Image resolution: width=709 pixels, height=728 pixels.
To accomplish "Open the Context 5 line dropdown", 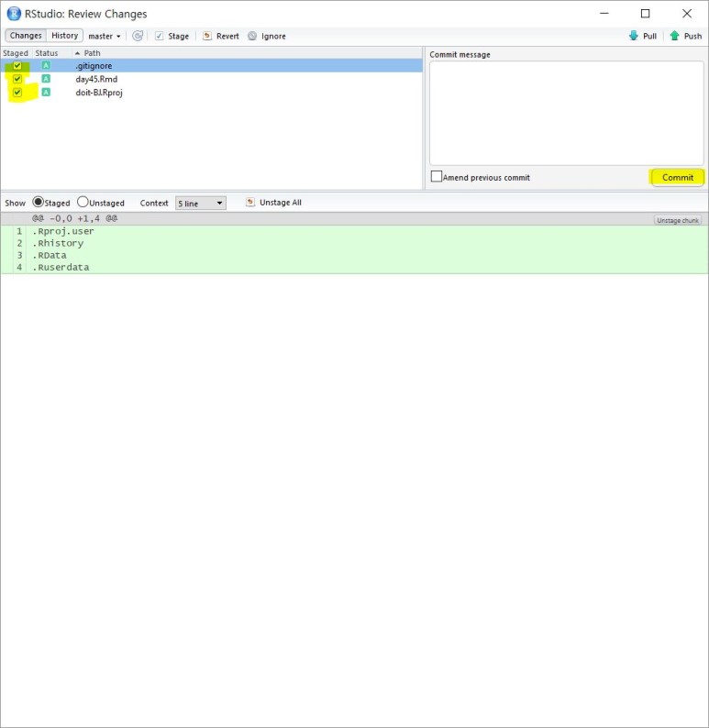I will coord(201,203).
